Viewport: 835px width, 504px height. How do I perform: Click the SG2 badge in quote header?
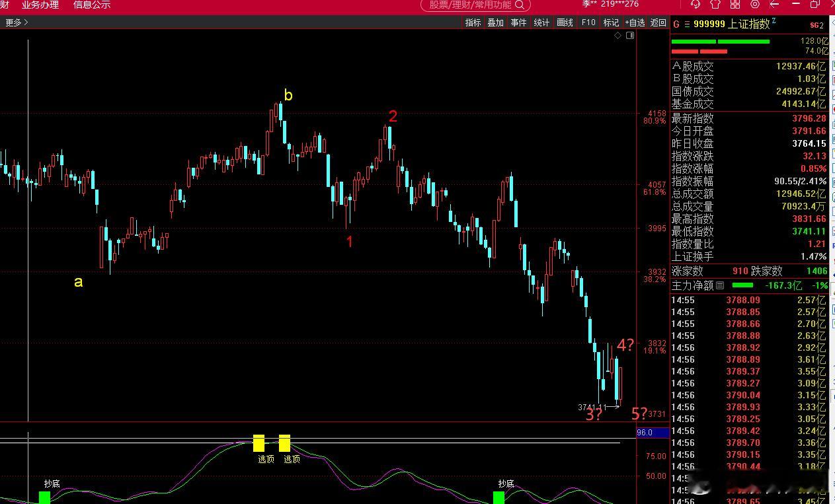[x=817, y=25]
